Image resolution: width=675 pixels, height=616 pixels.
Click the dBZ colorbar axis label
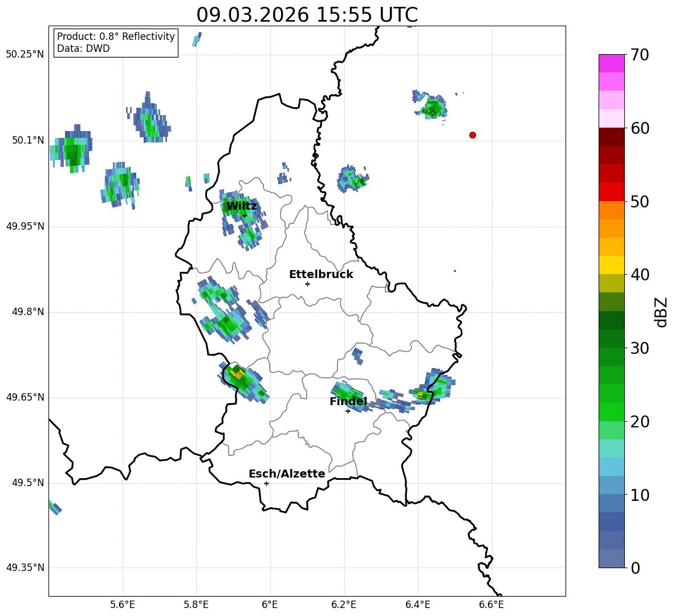point(661,312)
